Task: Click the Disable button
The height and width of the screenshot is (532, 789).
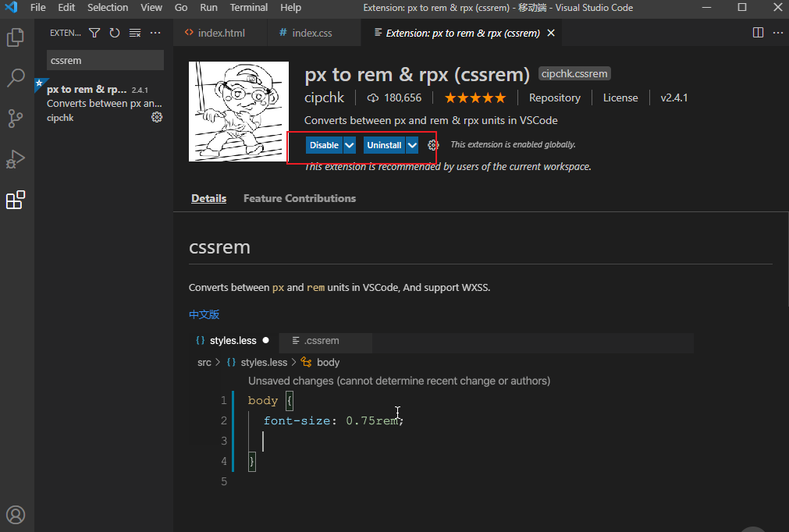Action: [324, 145]
